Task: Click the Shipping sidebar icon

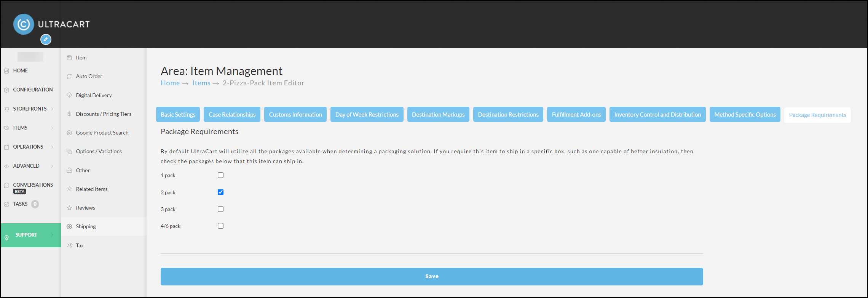Action: point(69,226)
